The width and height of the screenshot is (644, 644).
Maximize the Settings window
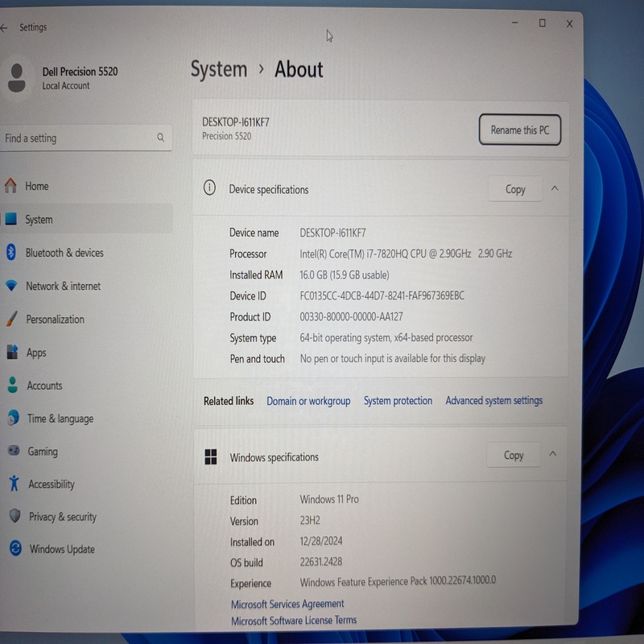[x=542, y=23]
